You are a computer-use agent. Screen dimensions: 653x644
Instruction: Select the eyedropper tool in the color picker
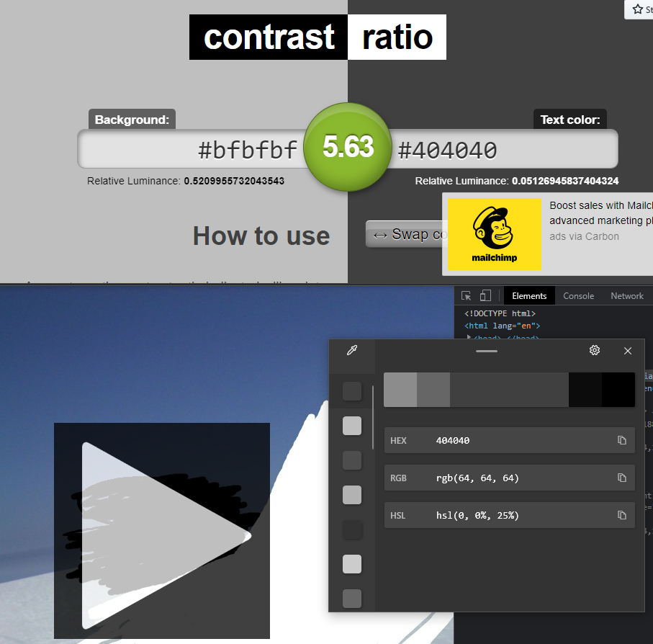352,351
